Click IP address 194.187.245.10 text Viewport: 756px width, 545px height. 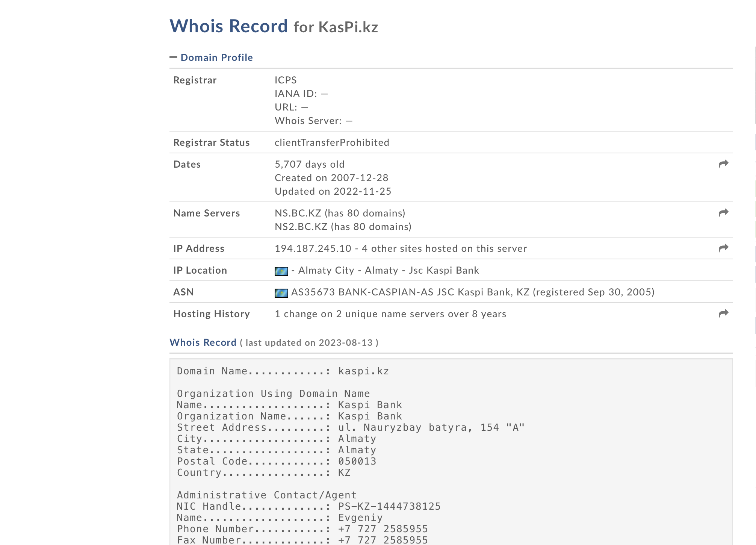point(313,248)
